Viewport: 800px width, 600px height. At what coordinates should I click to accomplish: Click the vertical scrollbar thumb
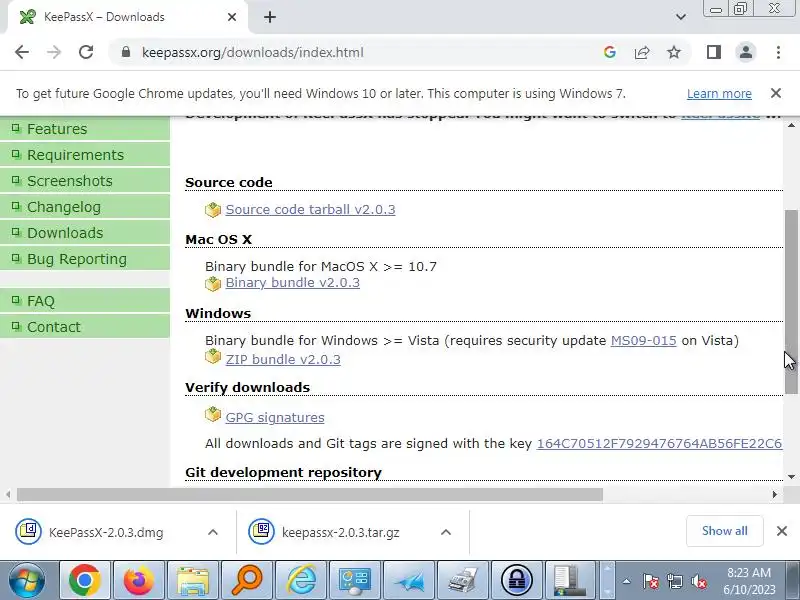coord(791,302)
